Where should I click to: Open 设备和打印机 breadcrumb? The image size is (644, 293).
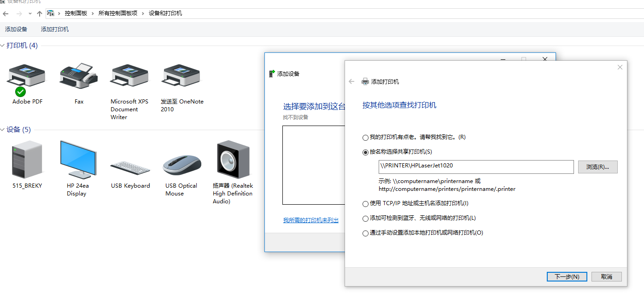click(x=165, y=13)
